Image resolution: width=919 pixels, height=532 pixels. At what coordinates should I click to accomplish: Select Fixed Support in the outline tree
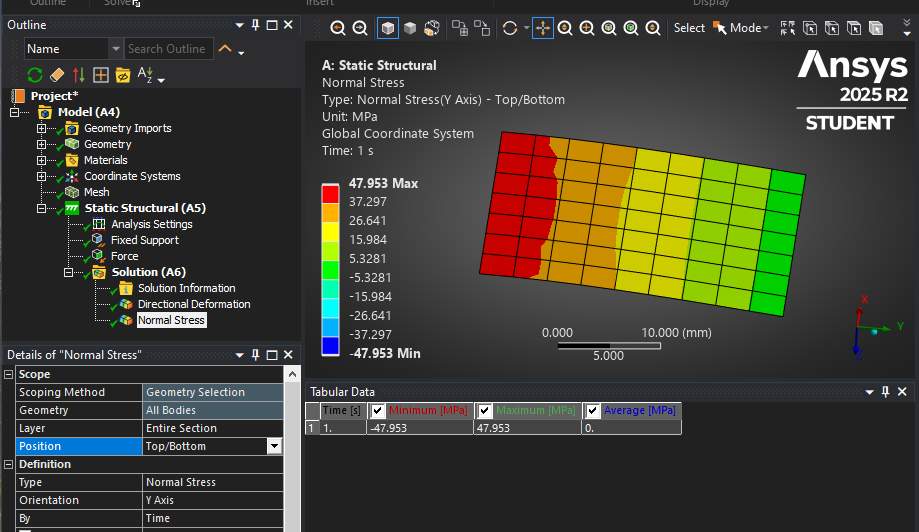tap(144, 240)
